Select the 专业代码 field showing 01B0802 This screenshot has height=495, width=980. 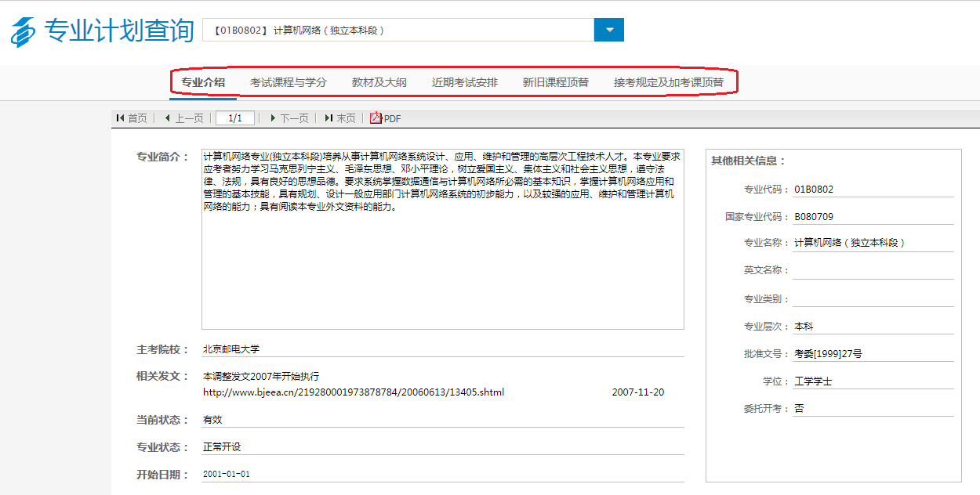click(x=873, y=190)
